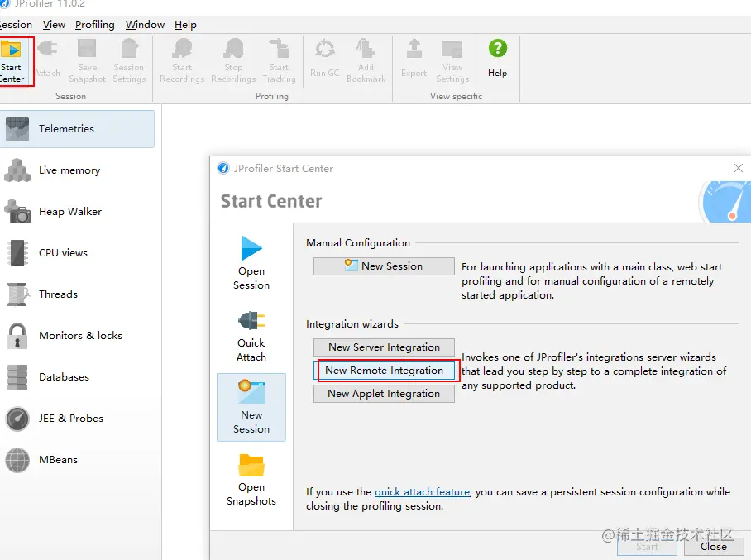
Task: Select Telemetries in the sidebar
Action: pyautogui.click(x=77, y=129)
